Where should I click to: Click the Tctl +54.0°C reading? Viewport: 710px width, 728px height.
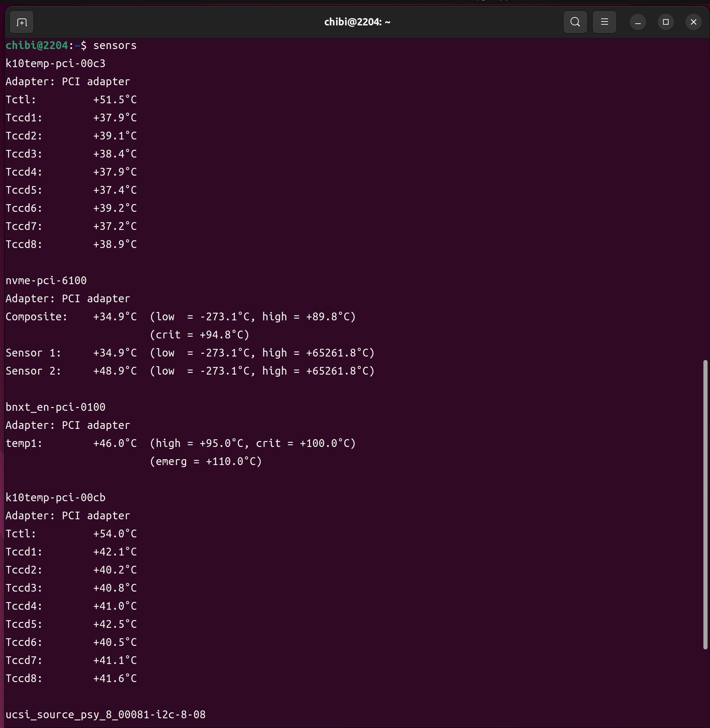pos(115,534)
